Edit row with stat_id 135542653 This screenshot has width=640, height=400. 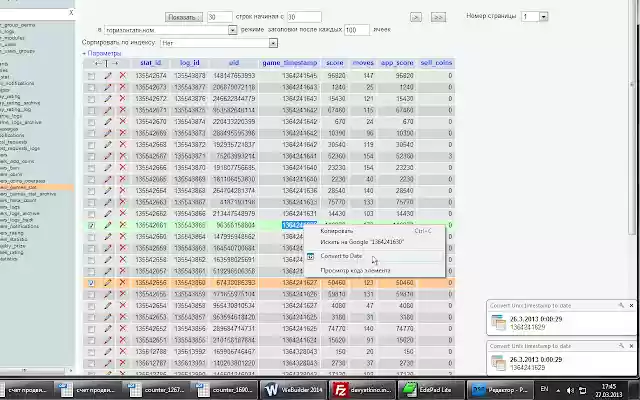point(108,317)
